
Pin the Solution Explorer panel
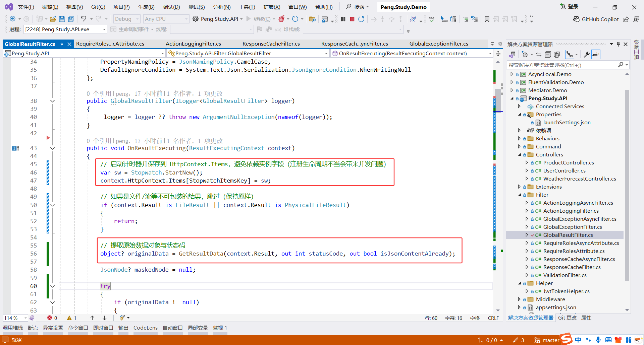point(618,44)
